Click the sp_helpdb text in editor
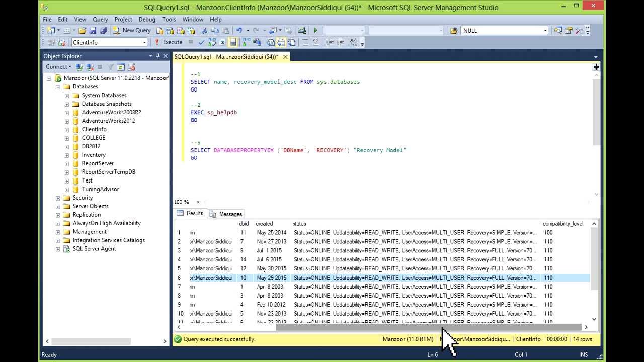The image size is (644, 362). pos(222,112)
